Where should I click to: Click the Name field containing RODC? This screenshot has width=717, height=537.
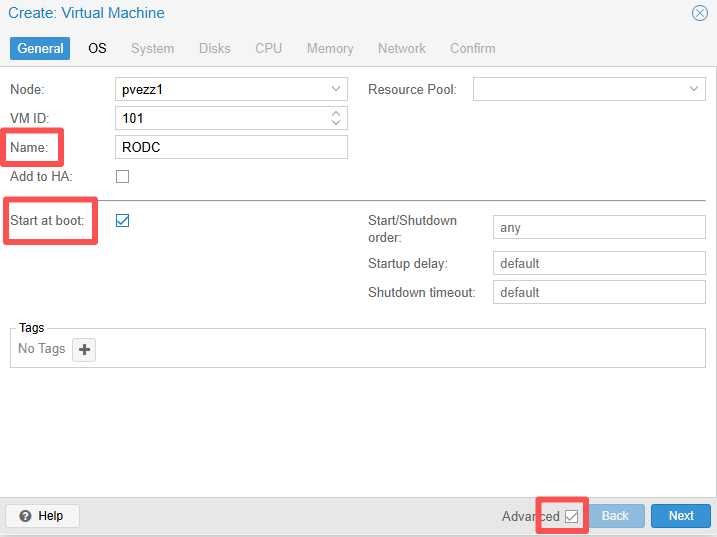click(231, 147)
